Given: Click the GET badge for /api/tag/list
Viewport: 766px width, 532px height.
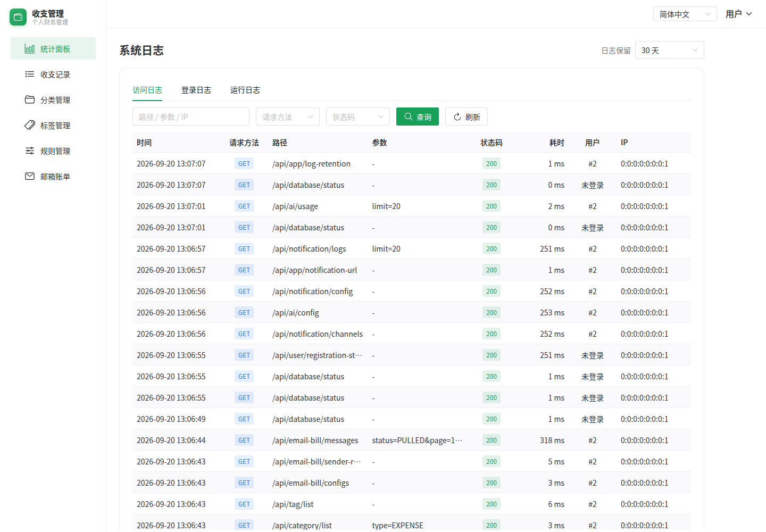Looking at the screenshot, I should 244,504.
